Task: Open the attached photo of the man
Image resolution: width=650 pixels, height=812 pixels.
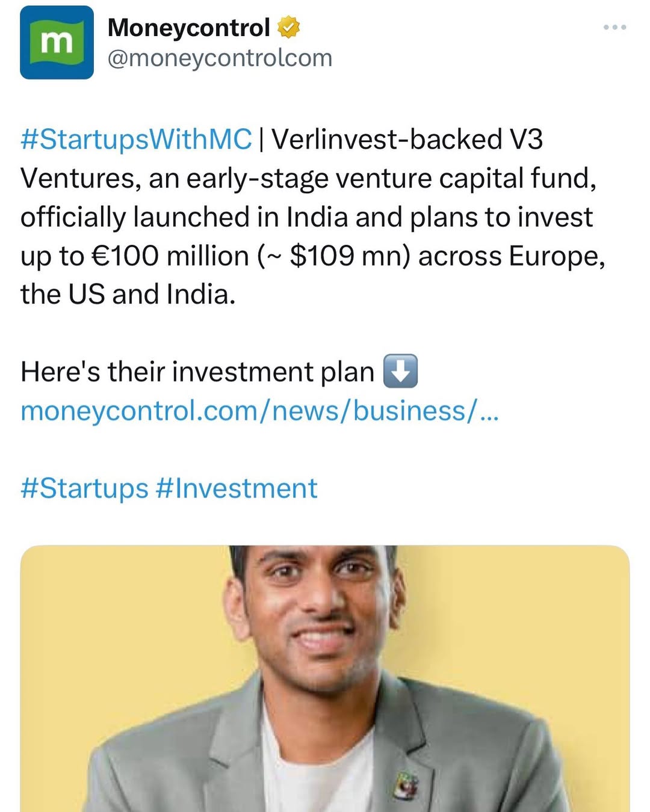Action: 325,678
